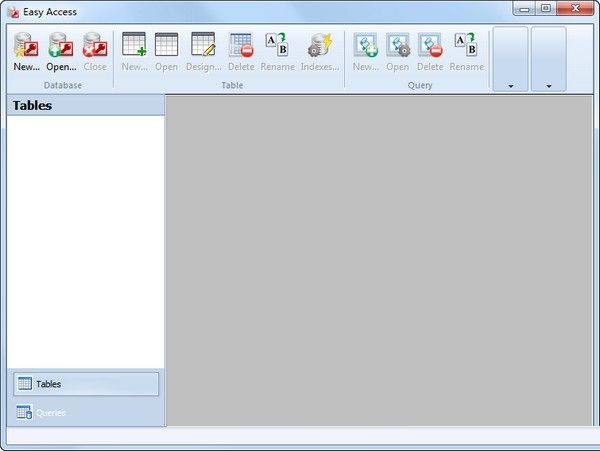600x451 pixels.
Task: Expand the last collapsed ribbon group dropdown
Action: click(548, 60)
